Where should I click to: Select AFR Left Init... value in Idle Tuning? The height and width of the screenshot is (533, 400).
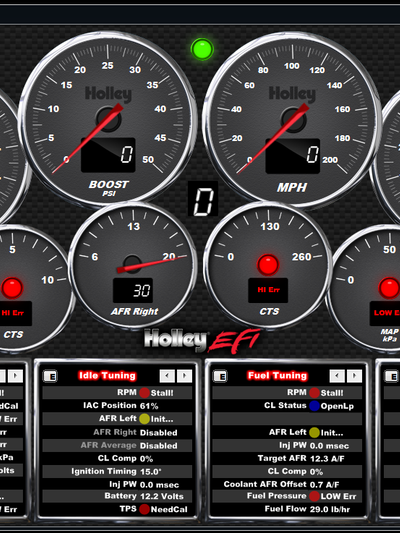(x=162, y=419)
